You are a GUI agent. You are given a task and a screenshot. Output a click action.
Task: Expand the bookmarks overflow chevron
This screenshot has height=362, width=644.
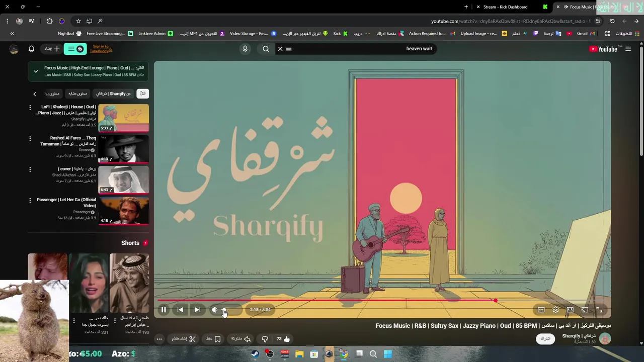point(12,34)
